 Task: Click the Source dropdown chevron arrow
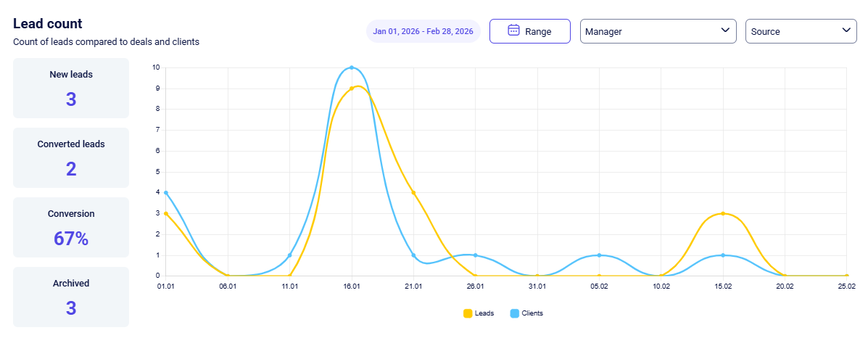846,30
